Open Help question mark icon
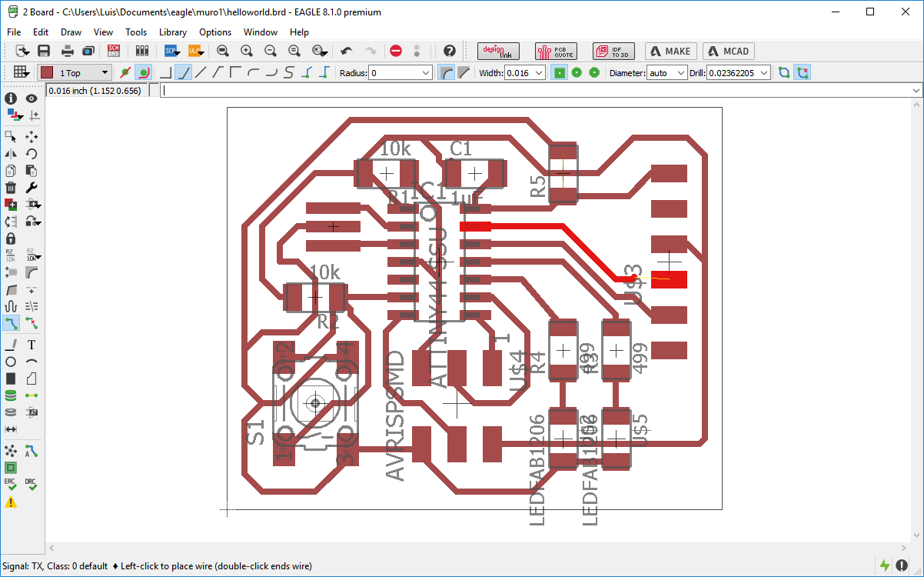This screenshot has width=924, height=577. click(x=450, y=51)
